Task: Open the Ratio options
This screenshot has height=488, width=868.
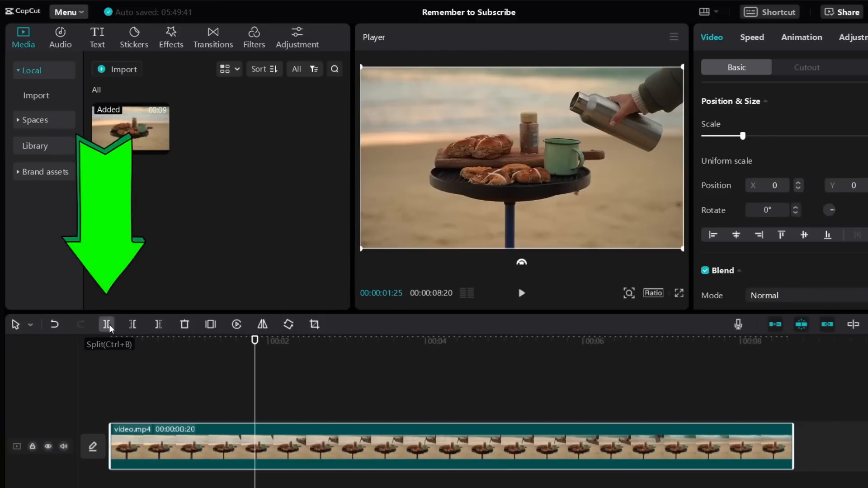Action: 653,293
